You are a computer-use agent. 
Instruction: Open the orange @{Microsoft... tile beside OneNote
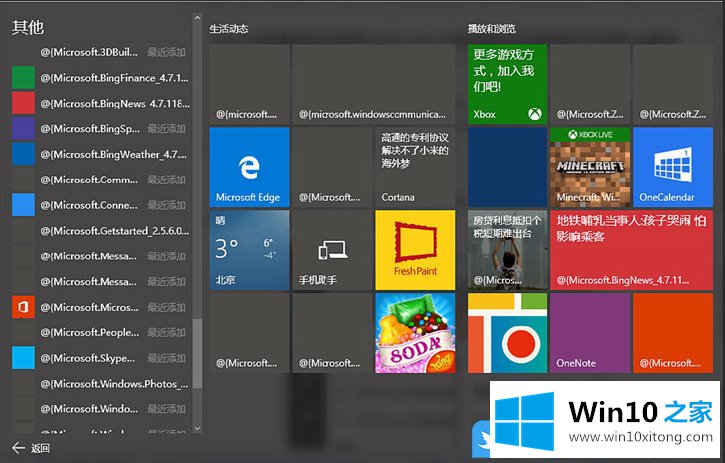click(x=673, y=333)
